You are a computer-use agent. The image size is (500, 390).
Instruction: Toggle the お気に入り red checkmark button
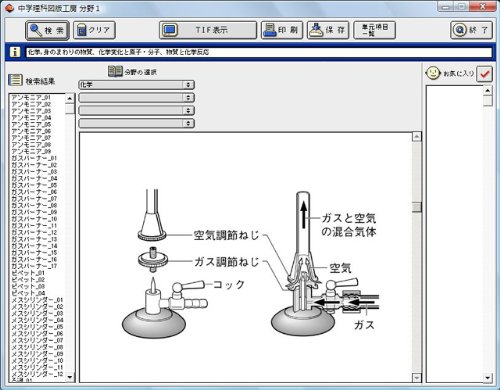pos(484,74)
